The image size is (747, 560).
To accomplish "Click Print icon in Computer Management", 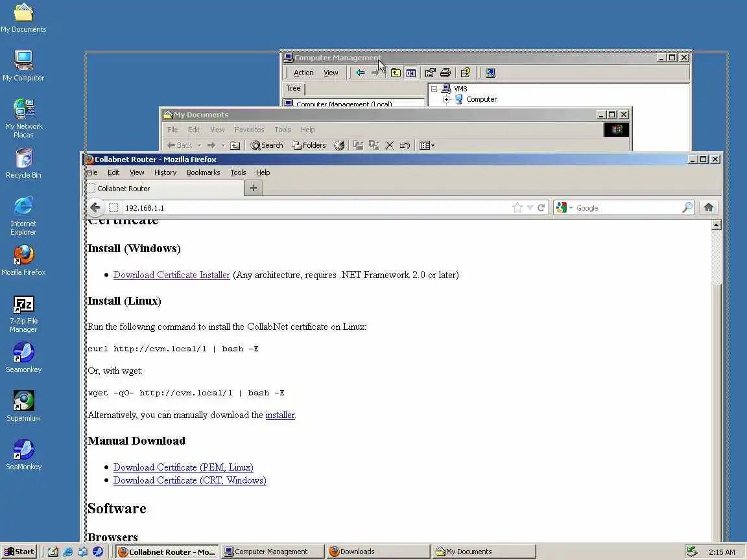I will pyautogui.click(x=445, y=73).
